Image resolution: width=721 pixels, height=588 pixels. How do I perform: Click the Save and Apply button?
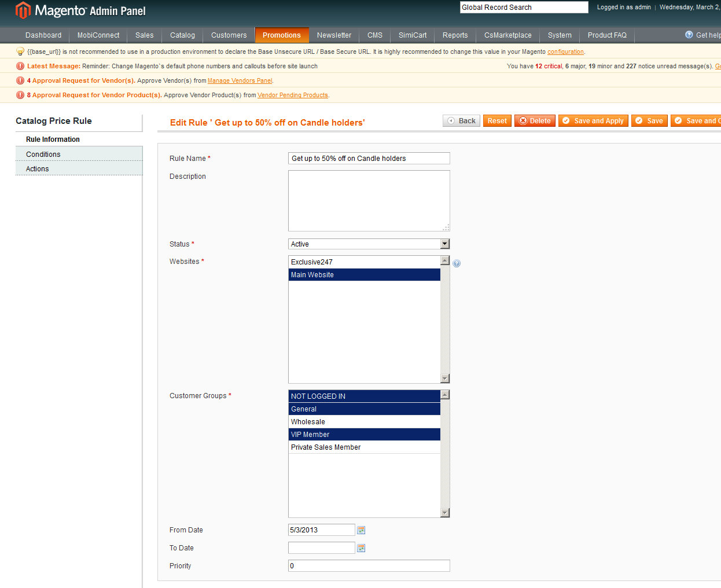[x=593, y=121]
